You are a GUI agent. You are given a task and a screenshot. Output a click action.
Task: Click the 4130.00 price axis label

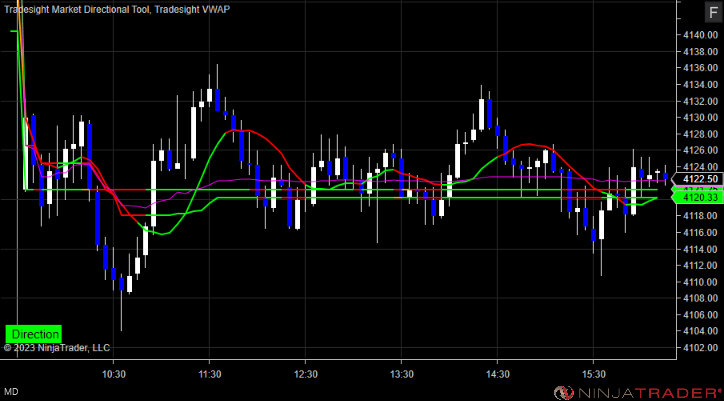coord(701,118)
